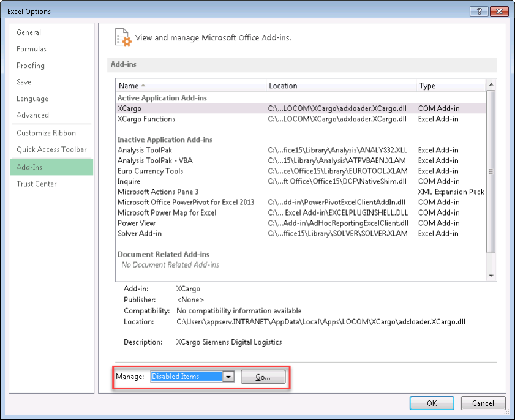
Task: Open Quick Access Toolbar settings
Action: (53, 150)
